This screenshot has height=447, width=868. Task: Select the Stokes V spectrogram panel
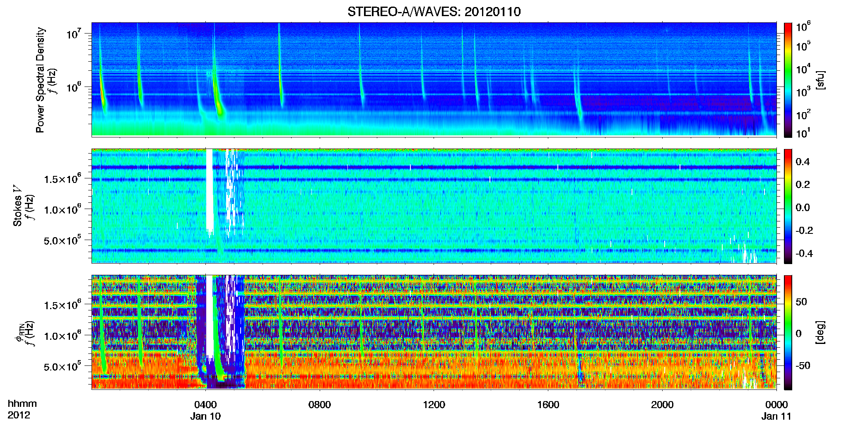coord(434,206)
